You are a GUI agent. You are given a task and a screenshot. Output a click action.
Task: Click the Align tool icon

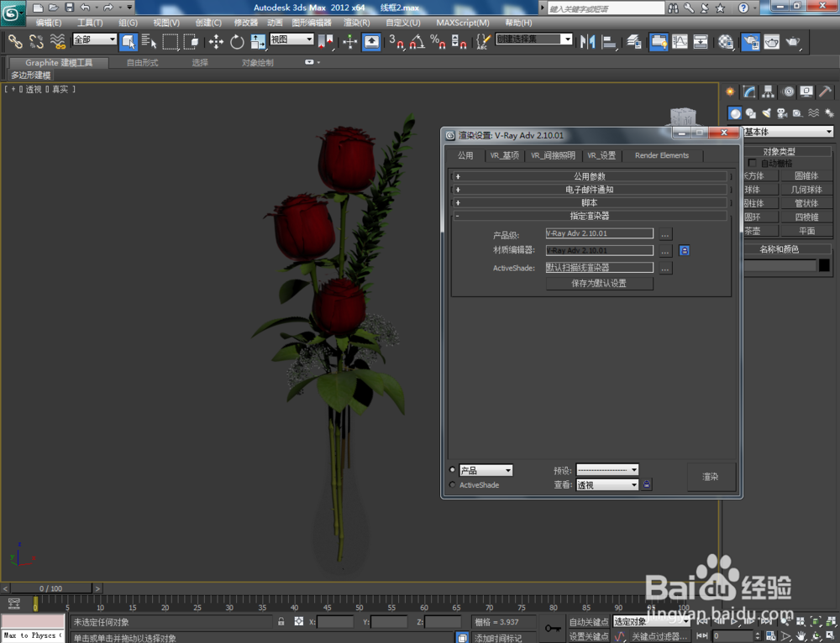pos(609,41)
